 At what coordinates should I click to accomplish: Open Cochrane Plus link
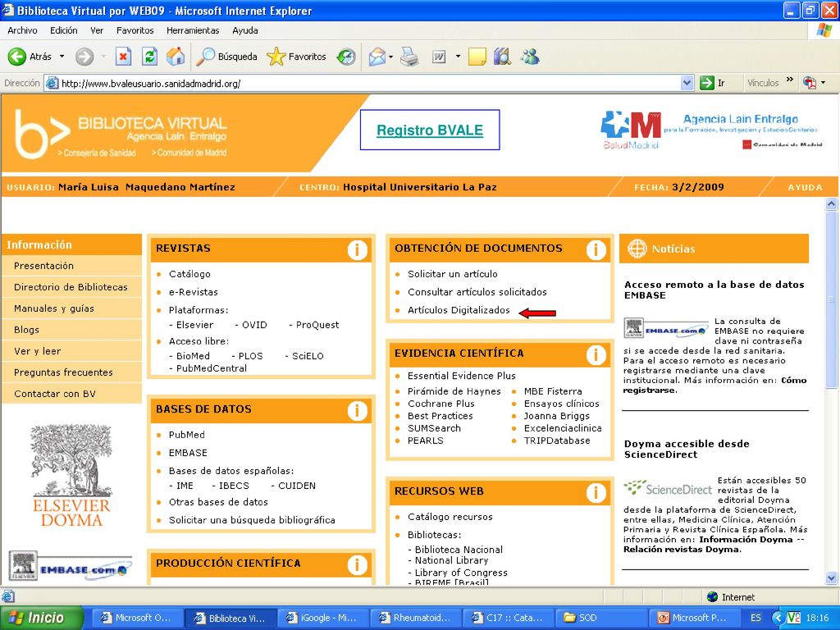click(x=441, y=404)
